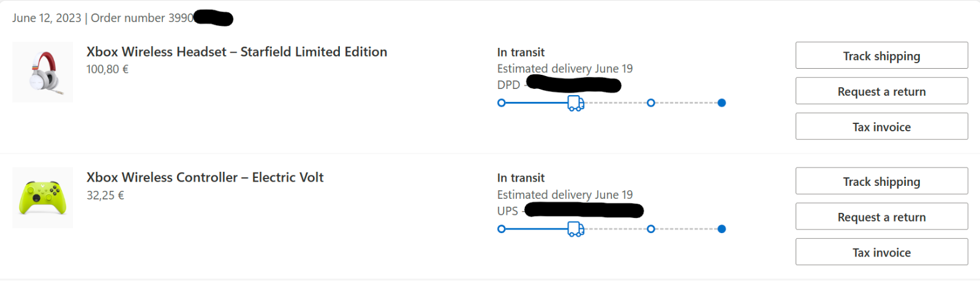Click the controller order's delivery truck icon
This screenshot has width=980, height=281.
coord(576,229)
